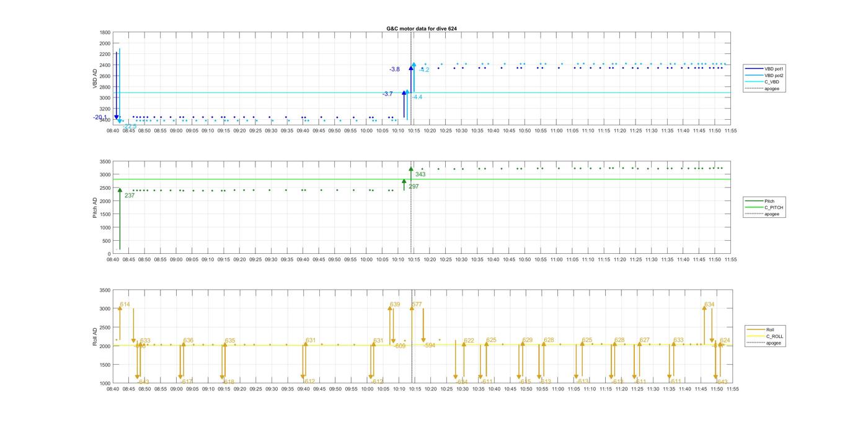Click the 614 label in the Roll plot
Viewport: 868px width, 430px height.
point(125,305)
